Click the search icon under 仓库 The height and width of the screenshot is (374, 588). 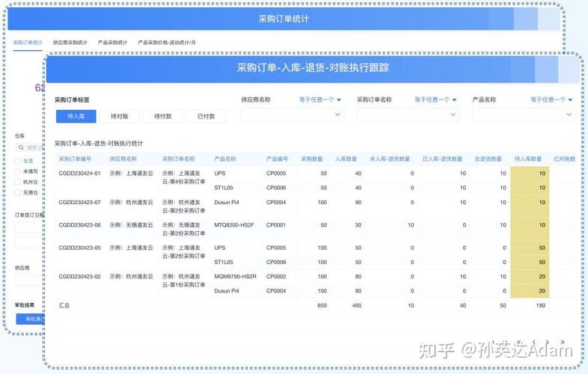pyautogui.click(x=21, y=147)
